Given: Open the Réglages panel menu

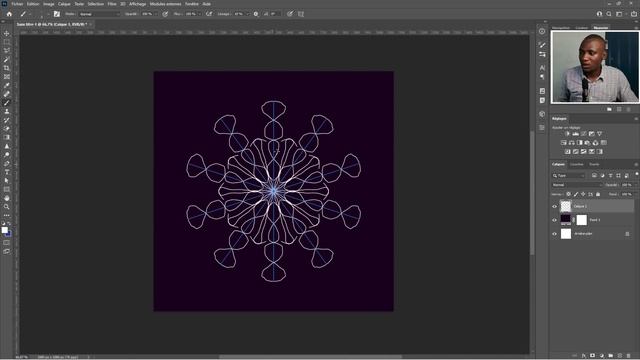Looking at the screenshot, I should [636, 119].
